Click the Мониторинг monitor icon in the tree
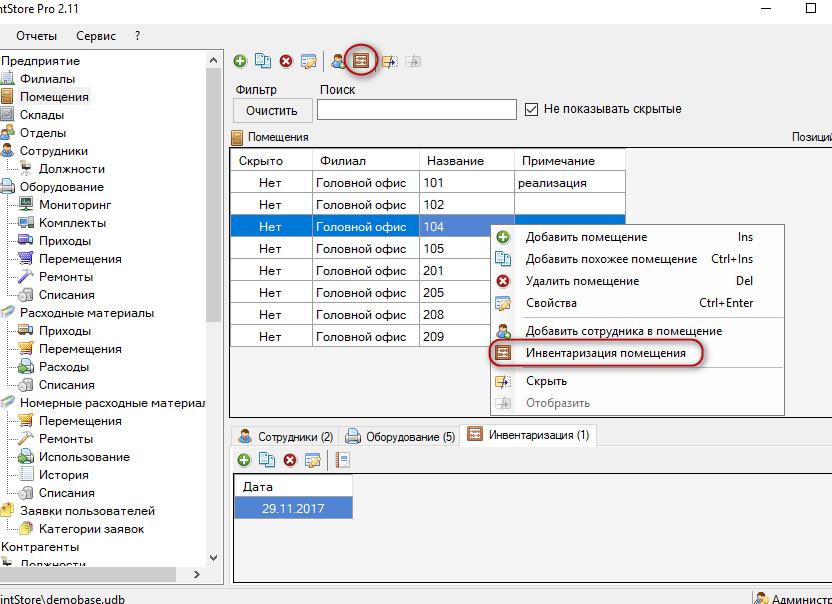 click(x=26, y=204)
